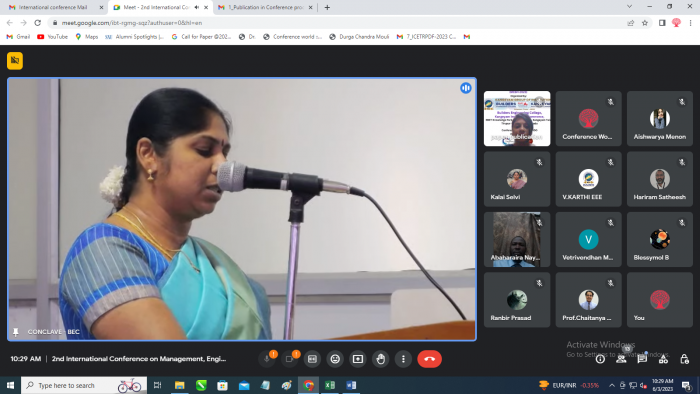
Task: Show hidden system tray icons arrow
Action: 612,386
